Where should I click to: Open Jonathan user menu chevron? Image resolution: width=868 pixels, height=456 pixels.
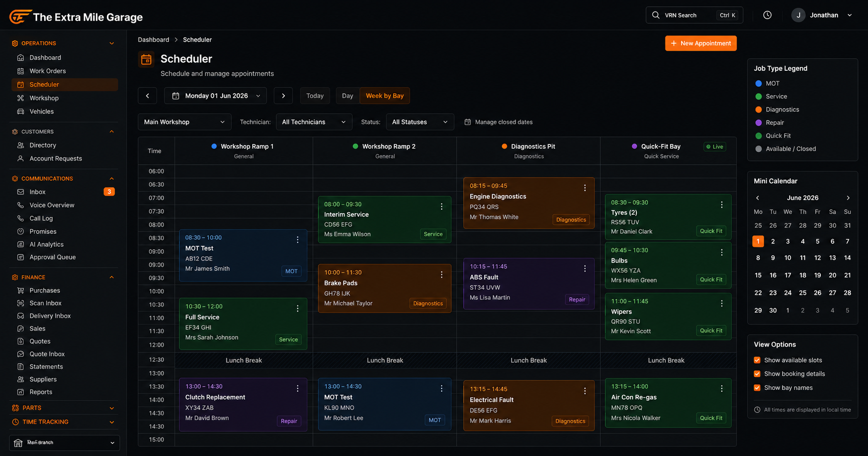click(x=849, y=15)
